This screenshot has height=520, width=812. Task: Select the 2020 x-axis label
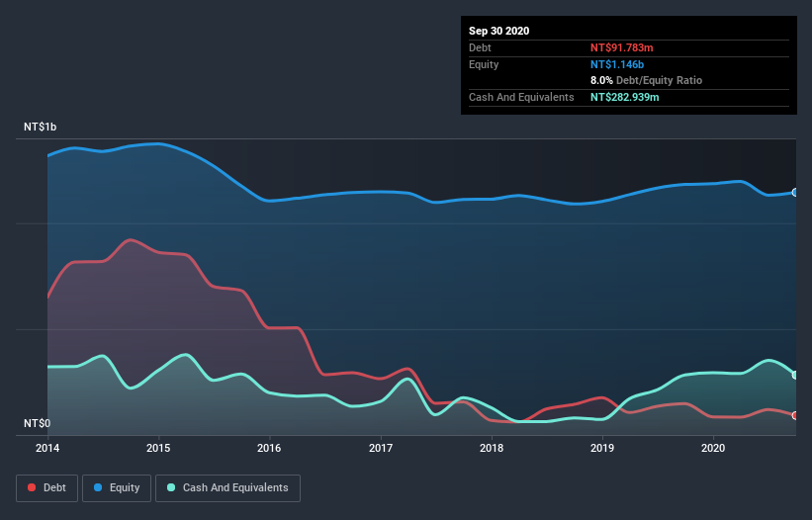click(x=713, y=448)
